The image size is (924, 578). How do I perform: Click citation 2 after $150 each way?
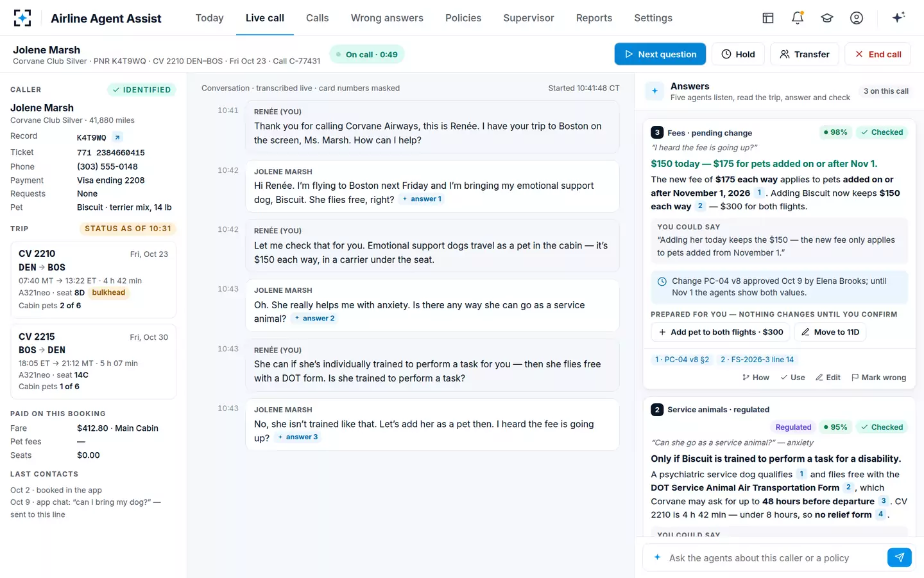point(700,206)
